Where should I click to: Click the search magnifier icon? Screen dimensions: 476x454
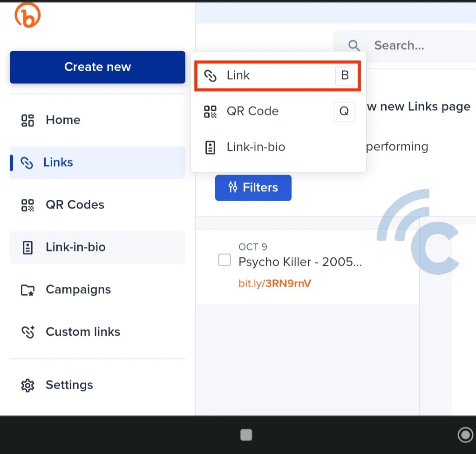[354, 45]
